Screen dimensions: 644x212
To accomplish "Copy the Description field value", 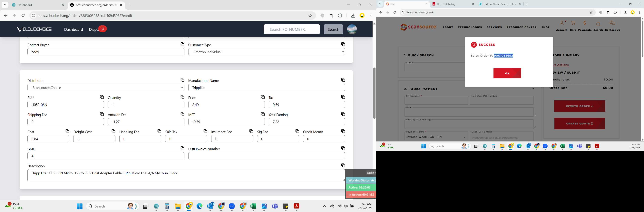I will [x=343, y=165].
